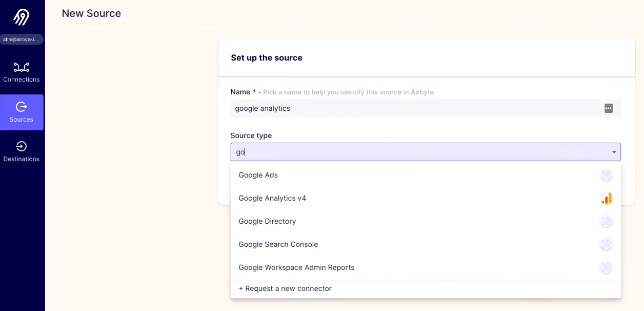Open the Connections sidebar icon
This screenshot has height=311, width=644.
[x=22, y=67]
